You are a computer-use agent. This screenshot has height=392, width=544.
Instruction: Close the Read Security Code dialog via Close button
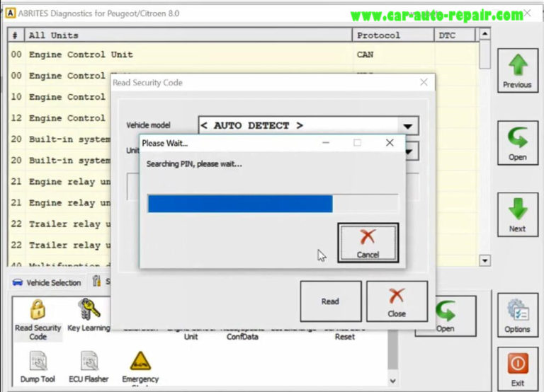click(x=397, y=301)
